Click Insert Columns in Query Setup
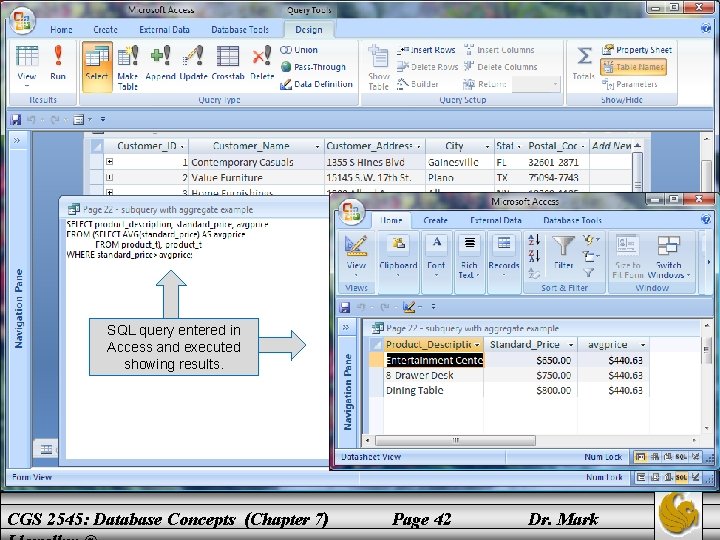This screenshot has width=720, height=540. pos(499,50)
